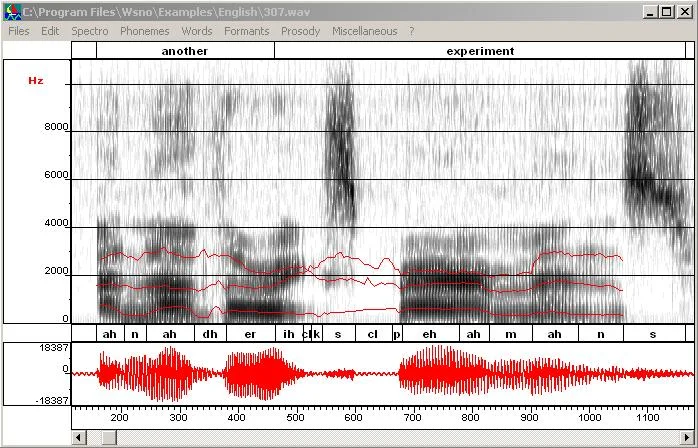Click the 6000 Hz axis label
Viewport: 698px width, 448px height.
pos(56,175)
